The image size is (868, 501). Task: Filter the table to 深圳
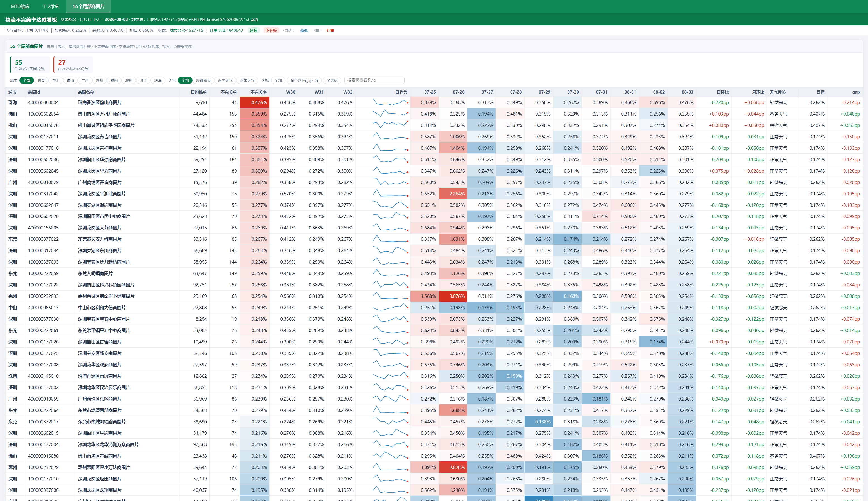pos(129,80)
